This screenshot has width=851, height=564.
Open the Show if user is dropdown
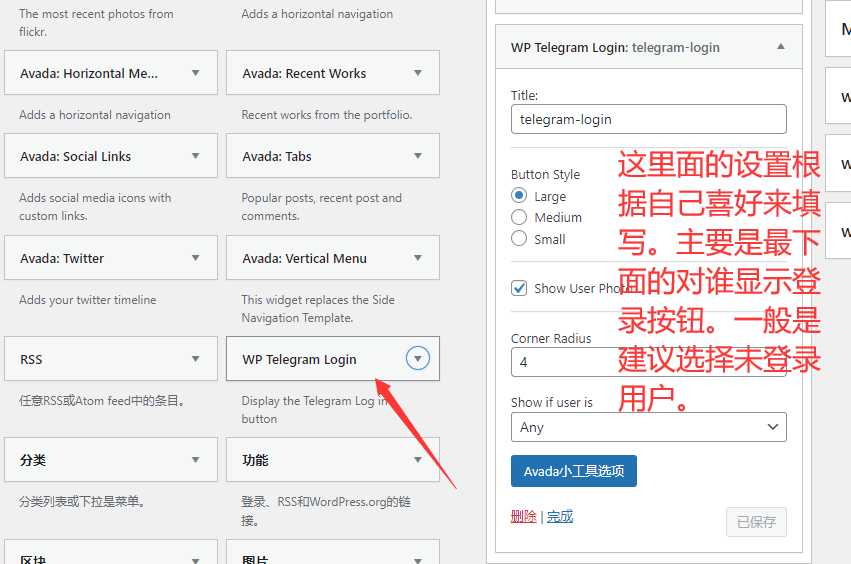point(648,427)
